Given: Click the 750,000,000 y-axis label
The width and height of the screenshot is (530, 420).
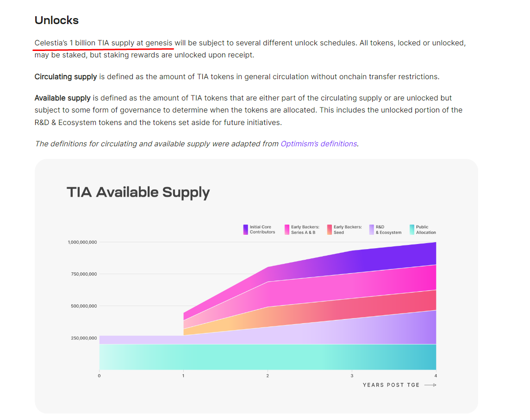Looking at the screenshot, I should pyautogui.click(x=84, y=274).
